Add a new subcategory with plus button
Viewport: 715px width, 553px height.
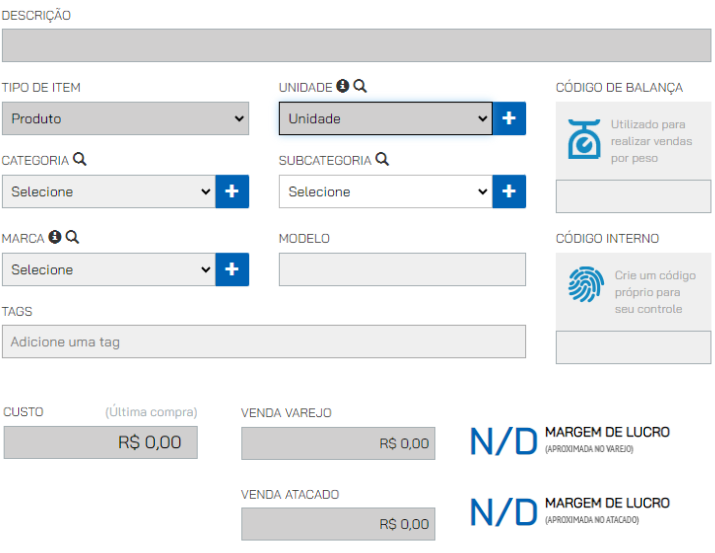click(x=509, y=191)
